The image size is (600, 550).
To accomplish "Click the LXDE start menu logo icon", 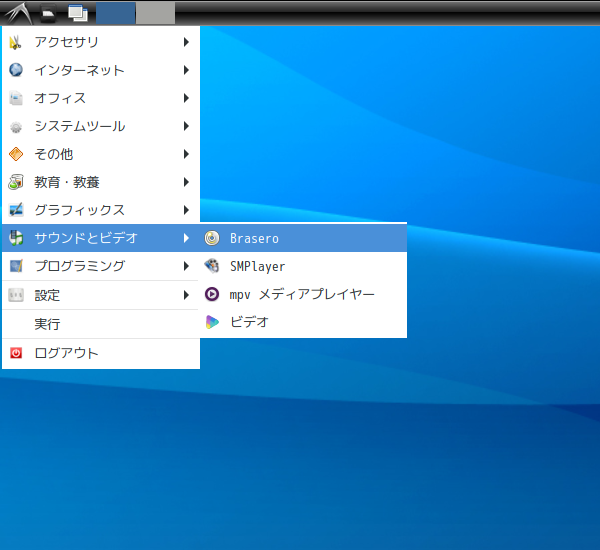I will [x=18, y=13].
